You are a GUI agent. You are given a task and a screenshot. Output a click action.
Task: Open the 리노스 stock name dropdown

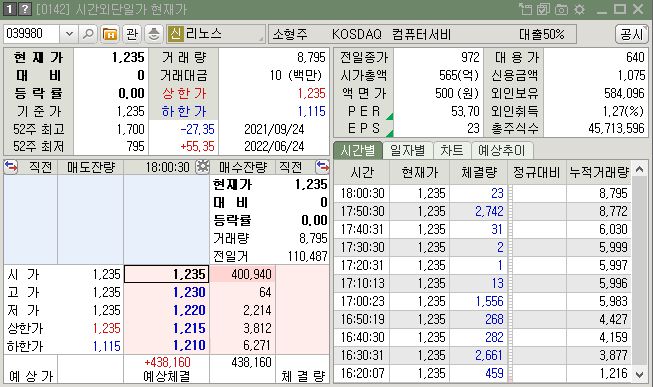(216, 34)
